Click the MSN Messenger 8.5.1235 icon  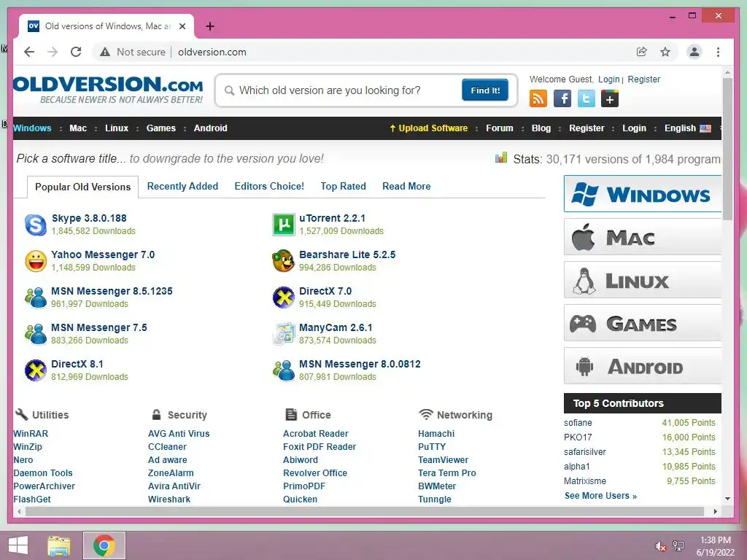pyautogui.click(x=36, y=297)
